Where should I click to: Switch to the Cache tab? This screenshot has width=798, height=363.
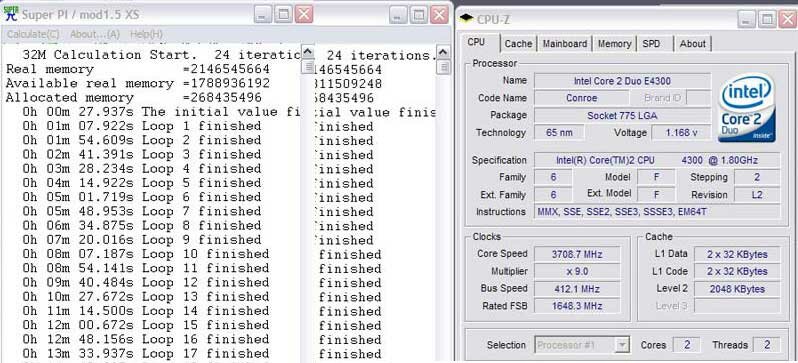pos(518,44)
